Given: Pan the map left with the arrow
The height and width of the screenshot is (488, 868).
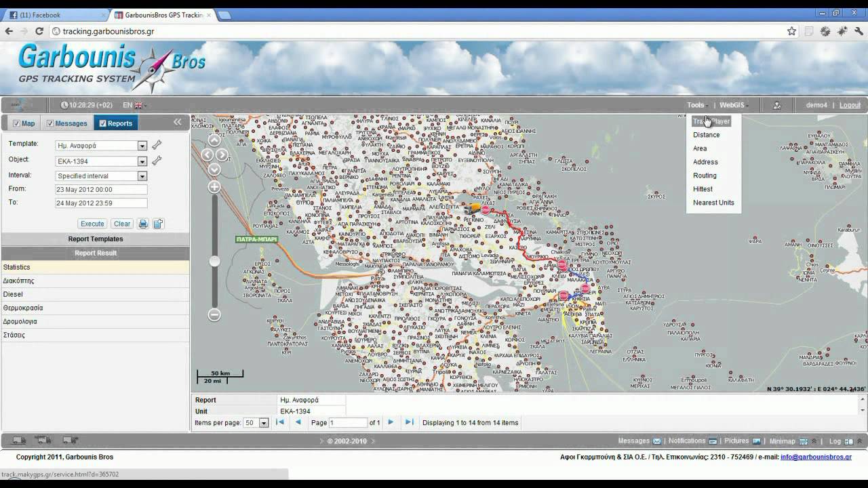Looking at the screenshot, I should [207, 155].
